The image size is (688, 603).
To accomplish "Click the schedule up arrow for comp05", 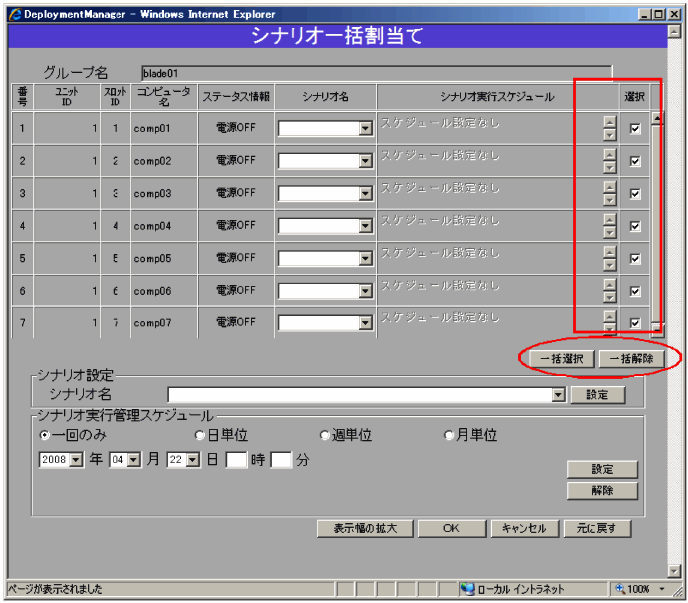I will tap(609, 252).
